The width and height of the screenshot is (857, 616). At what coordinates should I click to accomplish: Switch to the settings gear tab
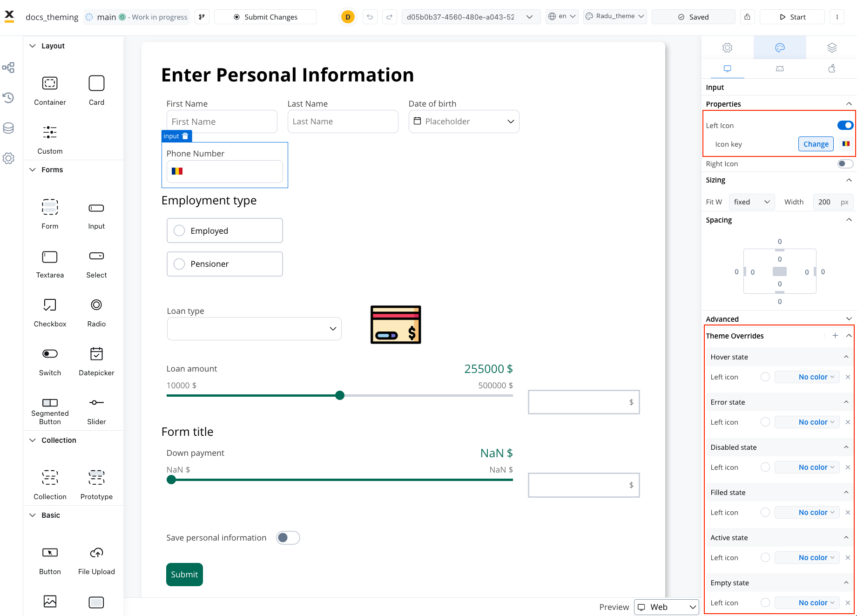pos(727,47)
